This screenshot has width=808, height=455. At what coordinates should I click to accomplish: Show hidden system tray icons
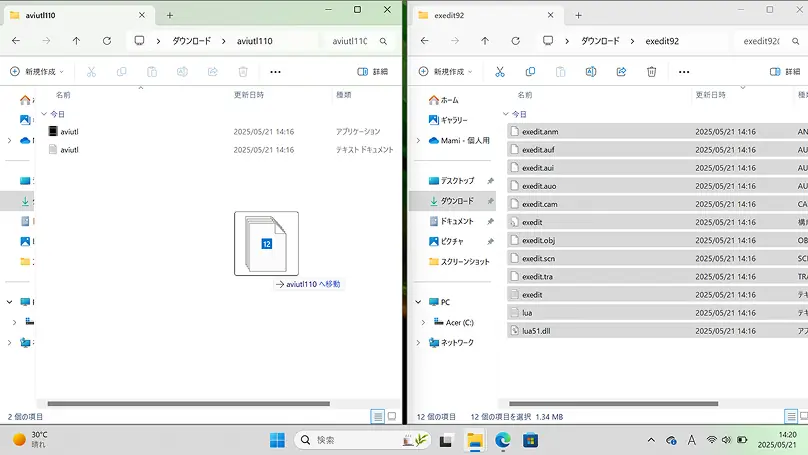click(x=651, y=440)
